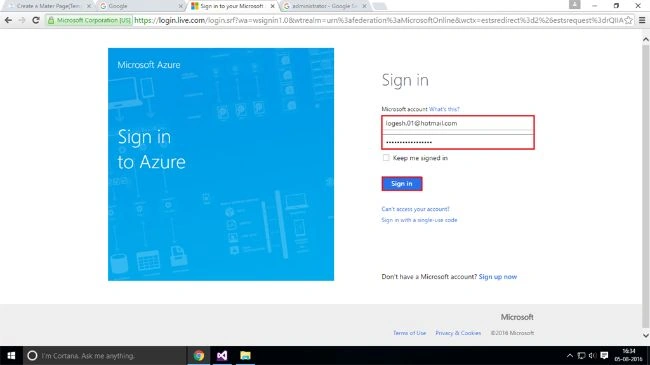650x365 pixels.
Task: Click the Sign in to Azure banner image
Action: click(x=221, y=164)
